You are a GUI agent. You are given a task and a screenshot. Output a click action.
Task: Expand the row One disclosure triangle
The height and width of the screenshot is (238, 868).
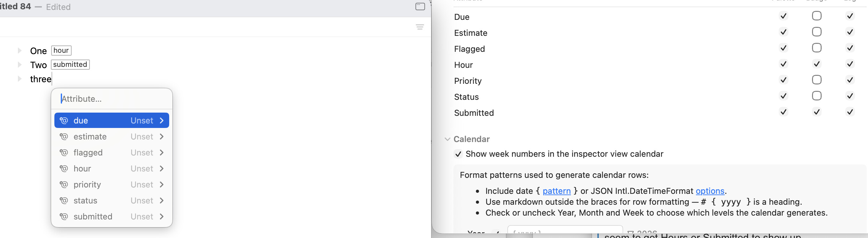[20, 51]
